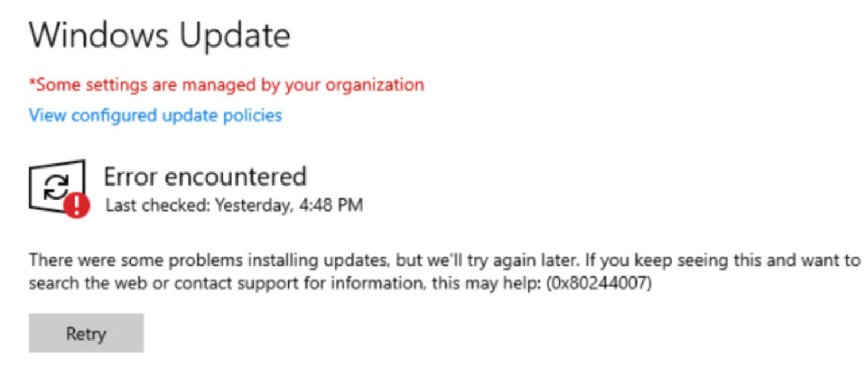This screenshot has width=868, height=367.
Task: Click the Error encountered heading
Action: [x=205, y=177]
